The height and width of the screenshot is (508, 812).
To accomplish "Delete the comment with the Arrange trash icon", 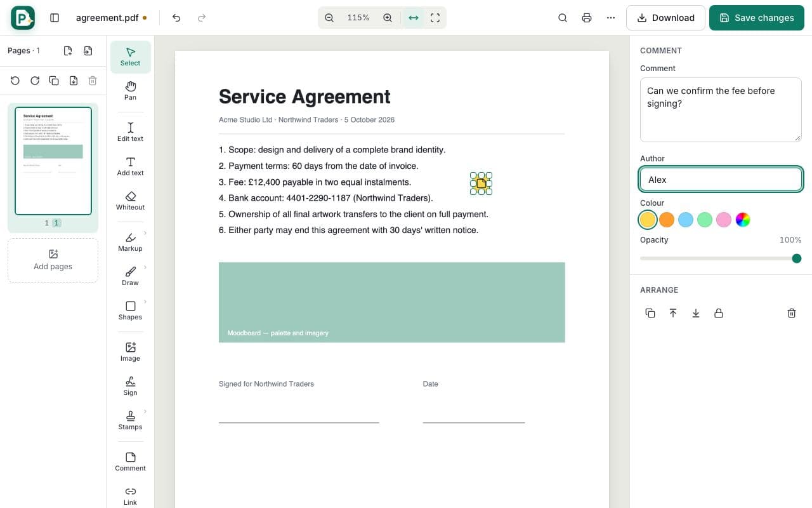I will [x=792, y=313].
